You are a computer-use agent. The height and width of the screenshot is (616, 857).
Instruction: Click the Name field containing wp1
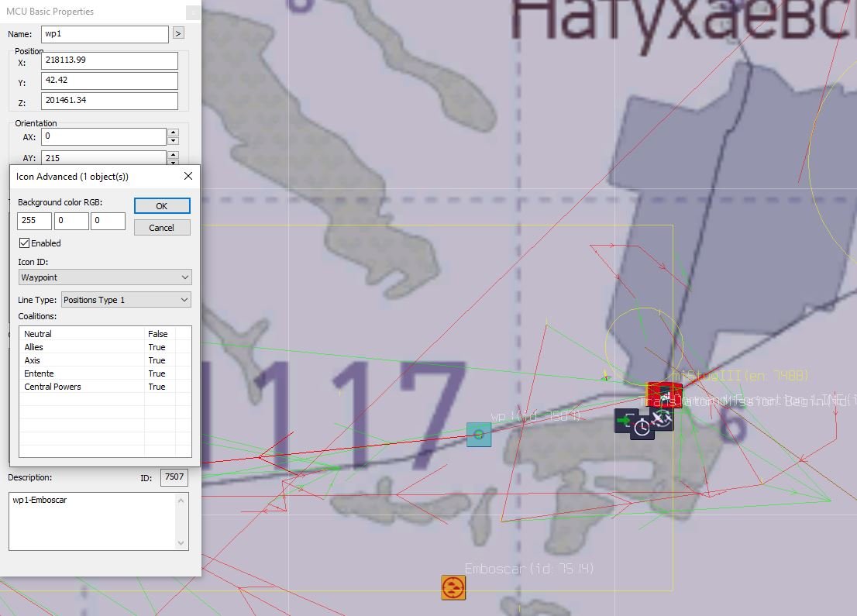coord(105,34)
